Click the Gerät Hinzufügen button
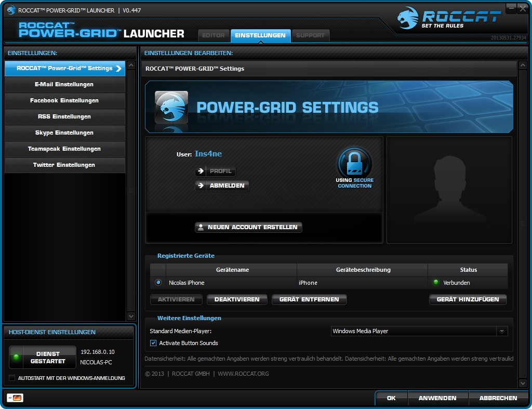The height and width of the screenshot is (409, 532). (x=468, y=299)
